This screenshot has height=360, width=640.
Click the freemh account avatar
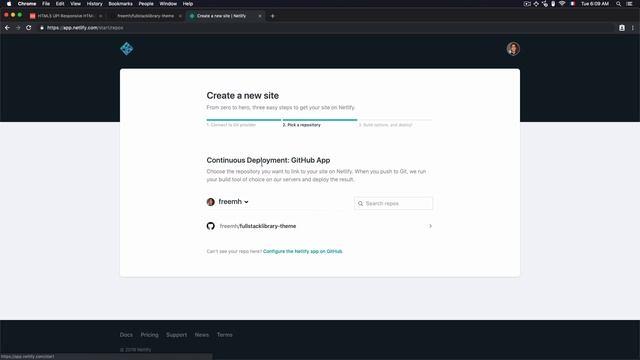point(211,202)
